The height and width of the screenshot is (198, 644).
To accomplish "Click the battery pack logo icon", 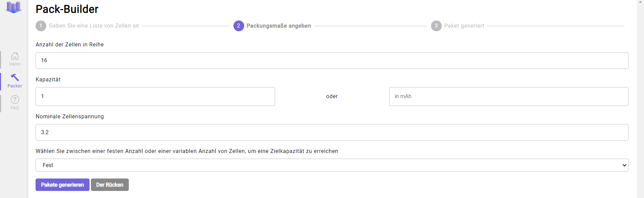I will tap(14, 7).
